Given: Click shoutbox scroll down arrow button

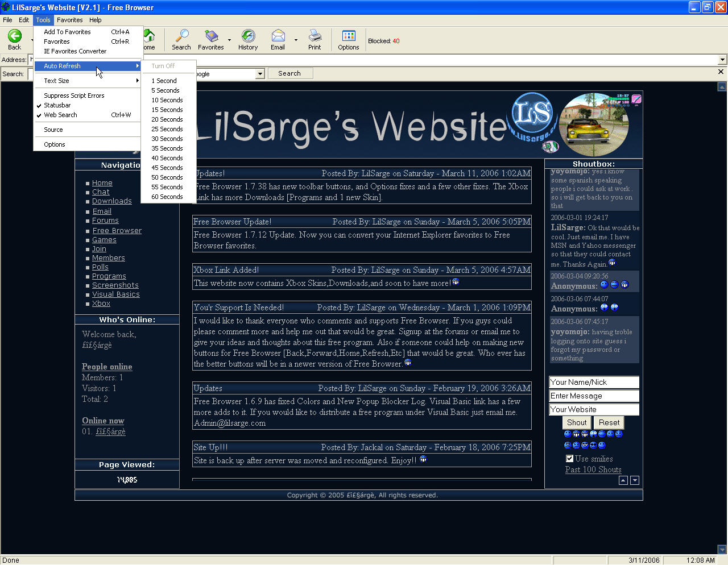Looking at the screenshot, I should 635,480.
